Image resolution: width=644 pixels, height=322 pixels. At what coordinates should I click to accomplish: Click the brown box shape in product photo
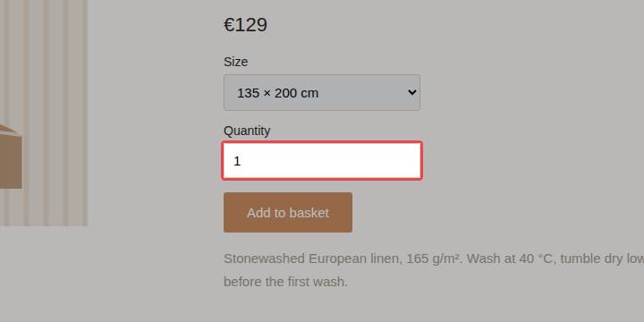(11, 157)
